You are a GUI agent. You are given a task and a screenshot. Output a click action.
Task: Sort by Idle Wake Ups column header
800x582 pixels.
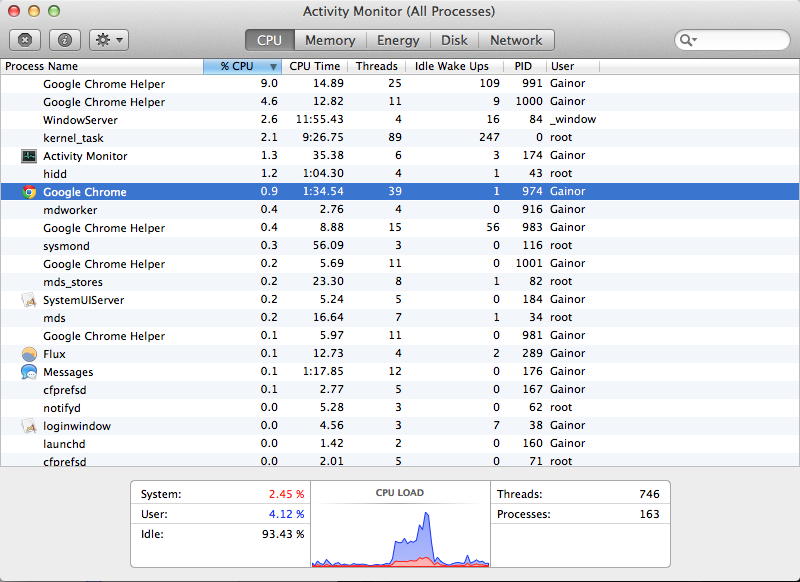(x=452, y=66)
